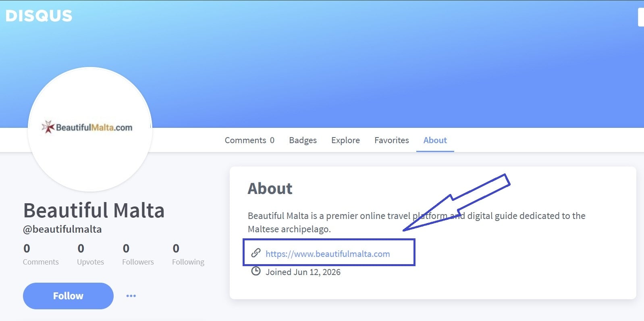Open the three-dot more options menu
The height and width of the screenshot is (321, 644).
pyautogui.click(x=131, y=296)
